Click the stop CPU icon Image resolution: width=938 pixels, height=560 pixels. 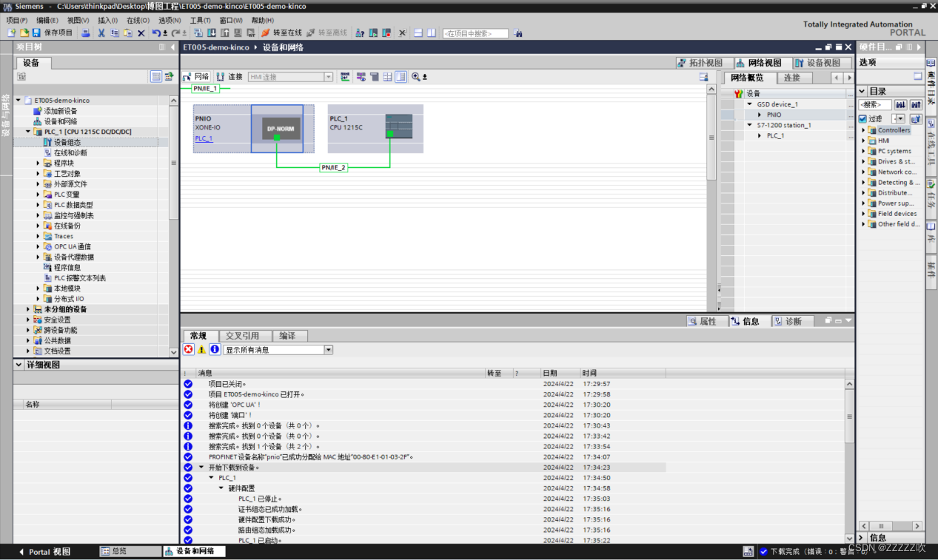click(x=386, y=33)
